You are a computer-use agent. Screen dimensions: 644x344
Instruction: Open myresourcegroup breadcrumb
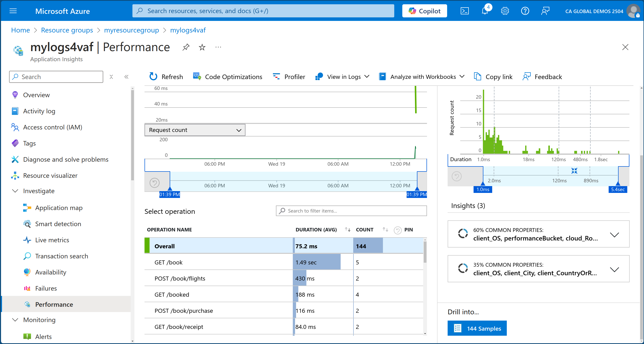(x=131, y=30)
